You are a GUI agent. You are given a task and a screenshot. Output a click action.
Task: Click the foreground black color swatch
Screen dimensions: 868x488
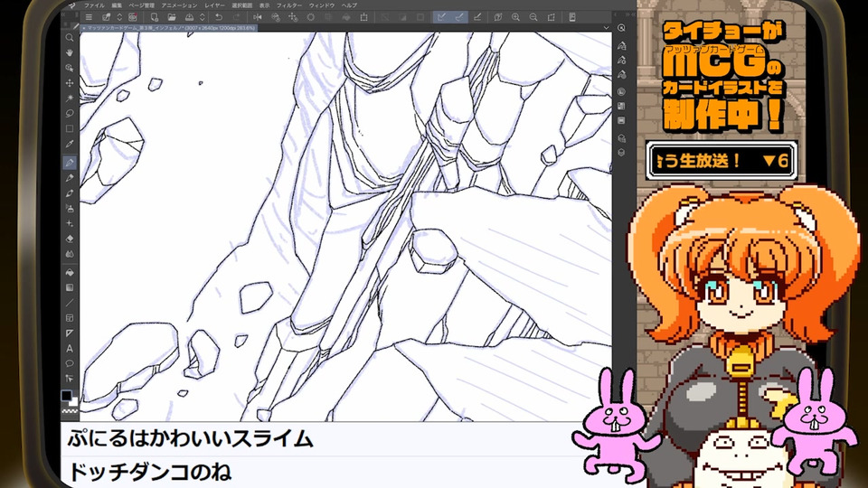[x=66, y=395]
